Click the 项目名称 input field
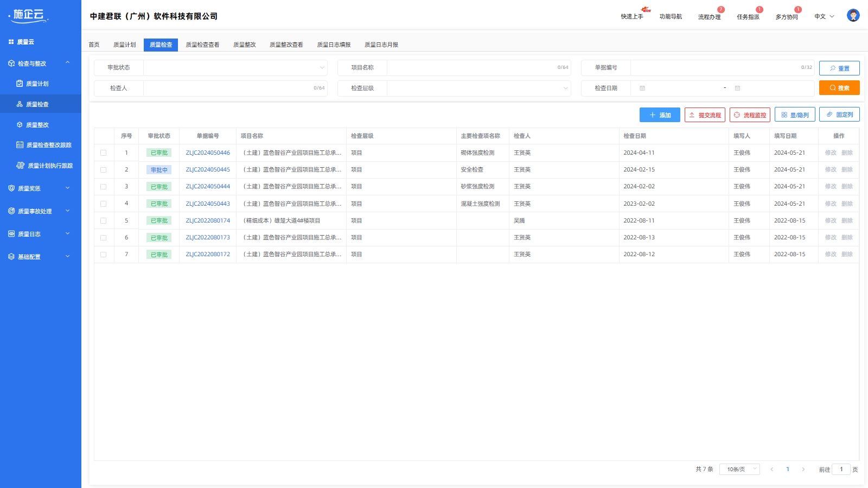Viewport: 868px width, 488px height. click(471, 68)
